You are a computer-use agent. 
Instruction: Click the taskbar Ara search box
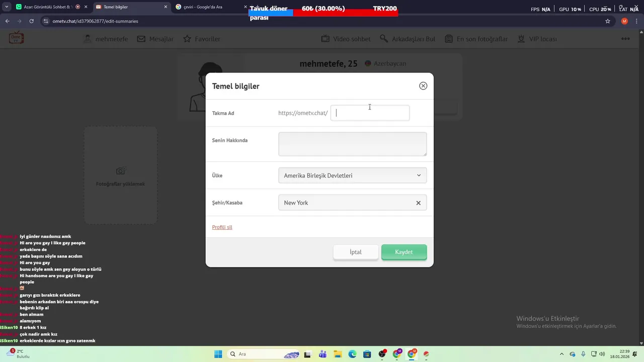[264, 354]
